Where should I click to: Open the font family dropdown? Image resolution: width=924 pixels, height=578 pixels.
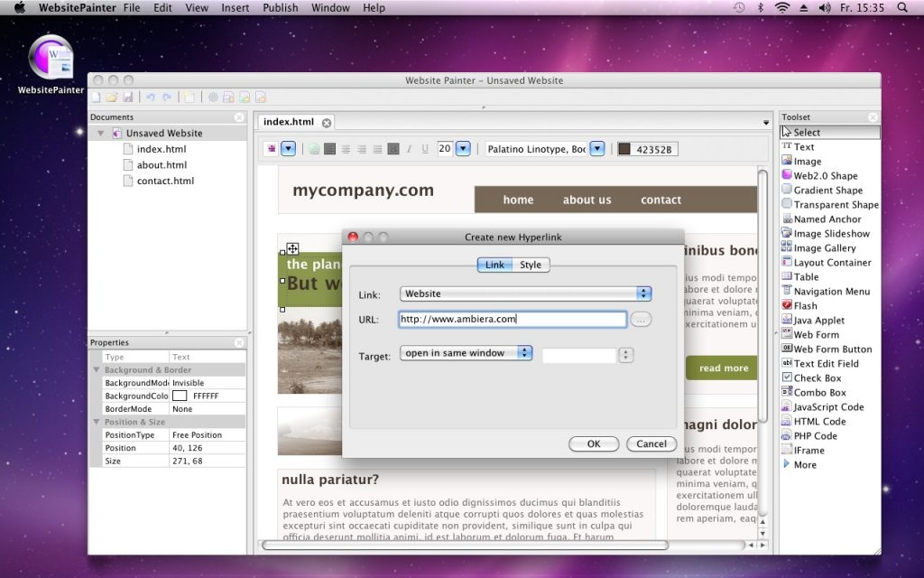tap(596, 148)
